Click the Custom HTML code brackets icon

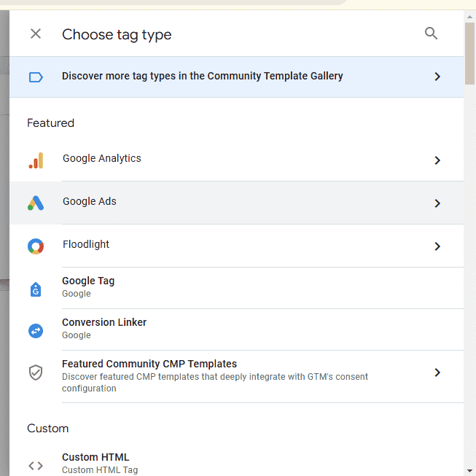coord(36,466)
